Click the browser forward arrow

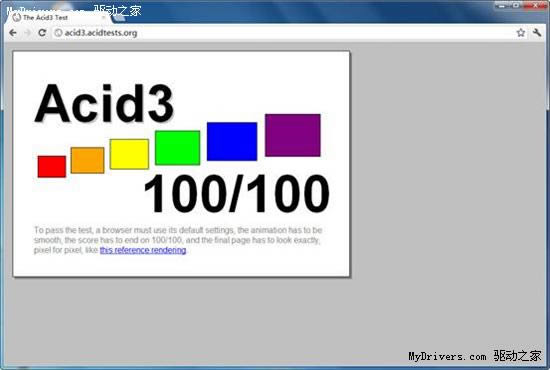pyautogui.click(x=27, y=33)
